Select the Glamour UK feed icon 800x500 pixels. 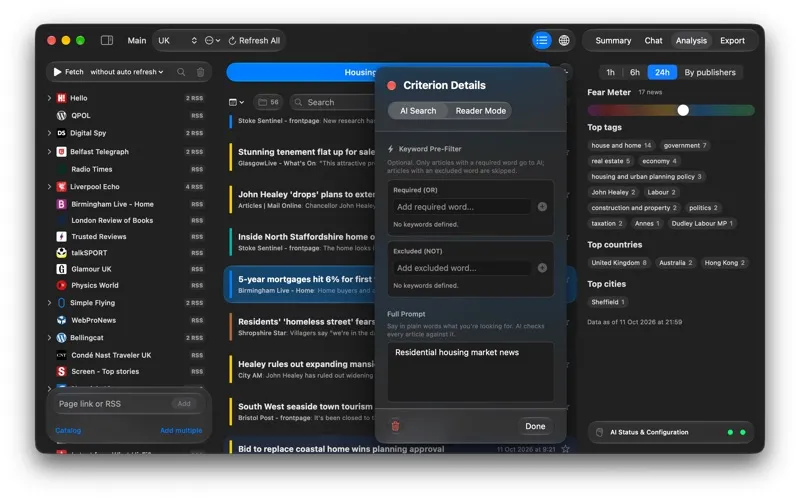point(61,269)
